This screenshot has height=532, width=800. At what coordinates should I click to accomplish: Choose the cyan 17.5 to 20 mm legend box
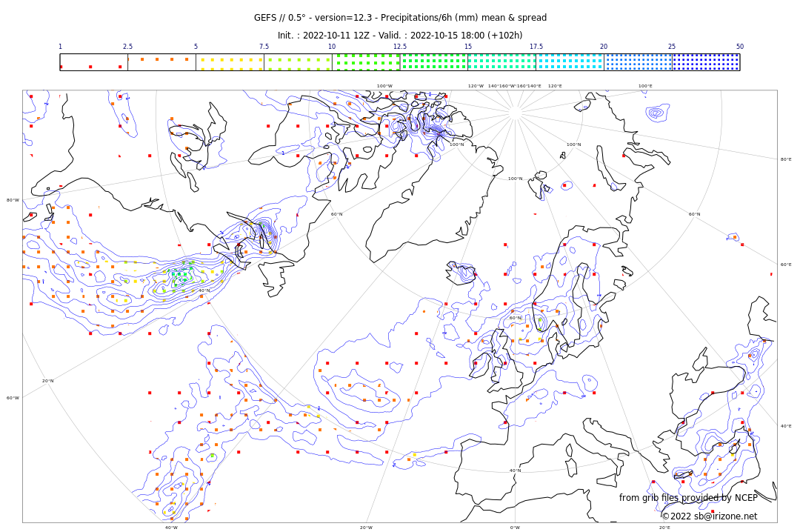point(570,62)
